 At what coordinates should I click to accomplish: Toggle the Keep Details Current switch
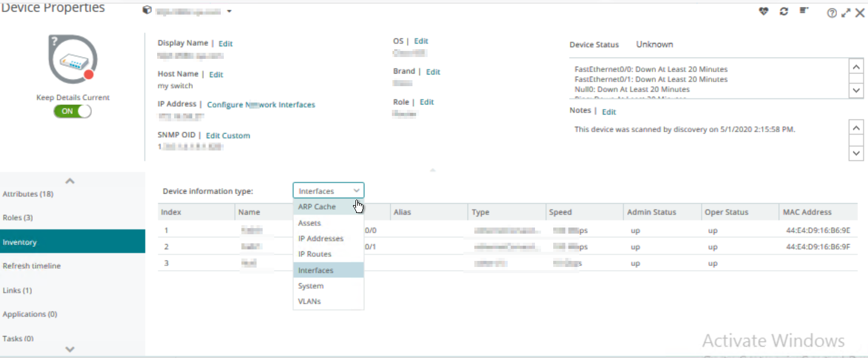[x=72, y=111]
